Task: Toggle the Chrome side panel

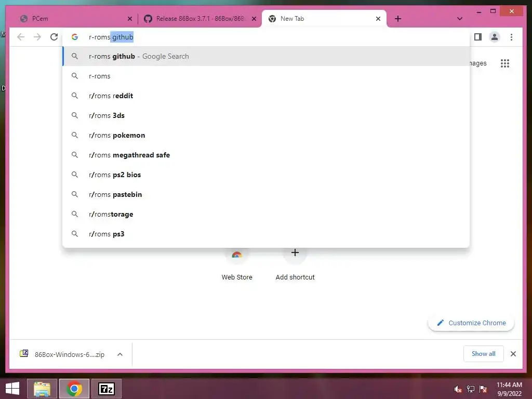Action: (478, 37)
